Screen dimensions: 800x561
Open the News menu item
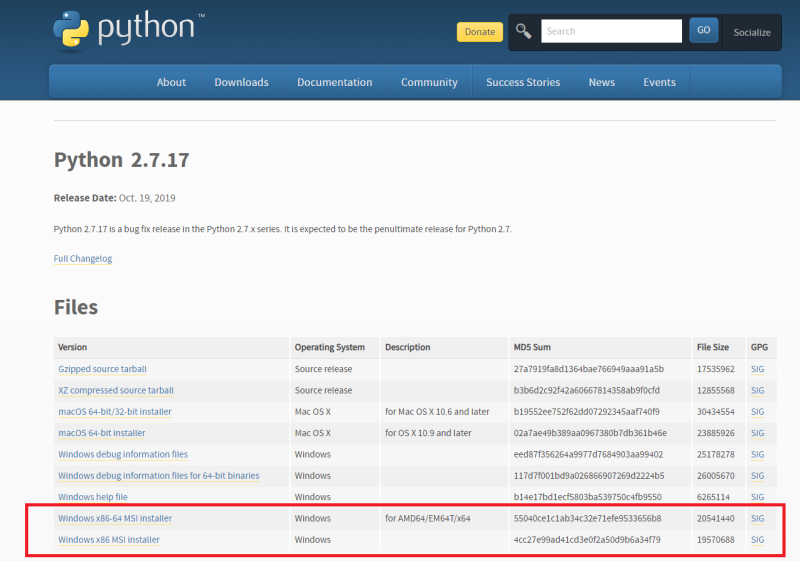click(x=601, y=82)
